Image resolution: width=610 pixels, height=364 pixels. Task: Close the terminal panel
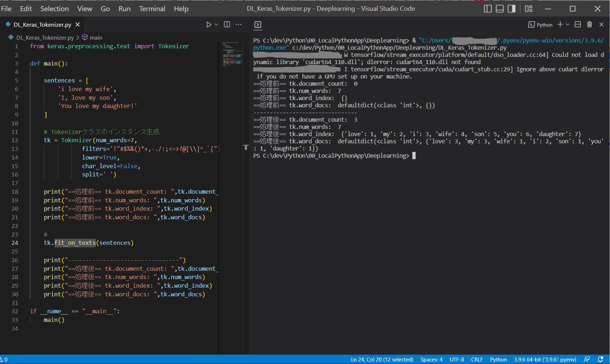[x=601, y=24]
